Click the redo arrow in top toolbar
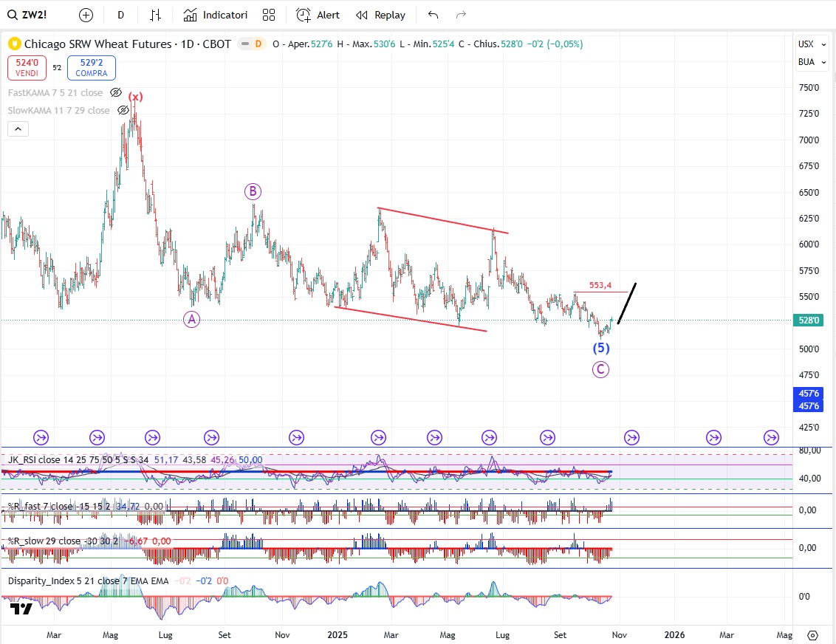836x644 pixels. [461, 15]
